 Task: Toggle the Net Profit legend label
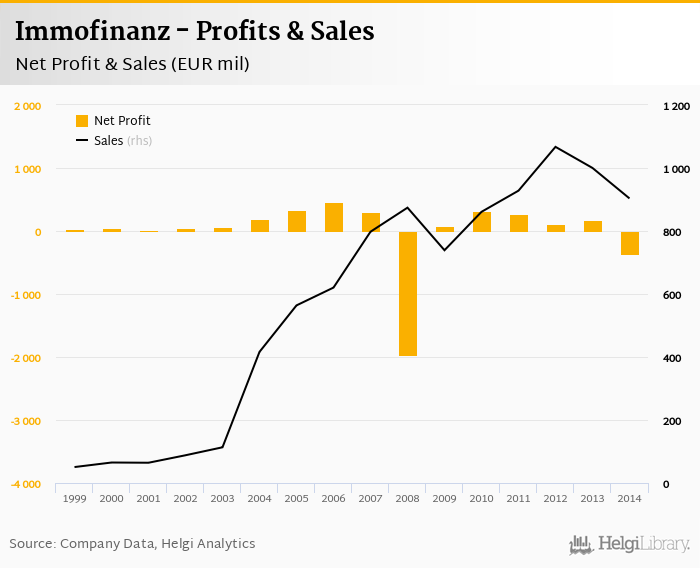click(122, 121)
